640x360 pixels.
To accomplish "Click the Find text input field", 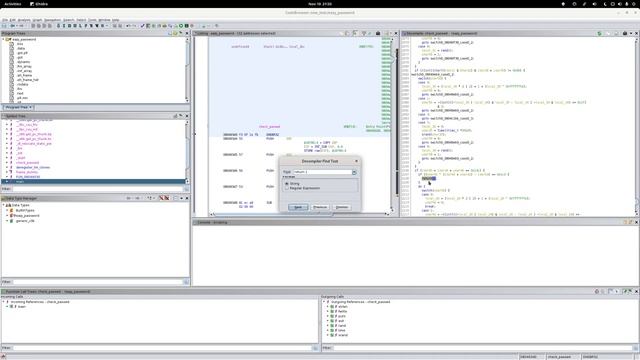I will [322, 172].
